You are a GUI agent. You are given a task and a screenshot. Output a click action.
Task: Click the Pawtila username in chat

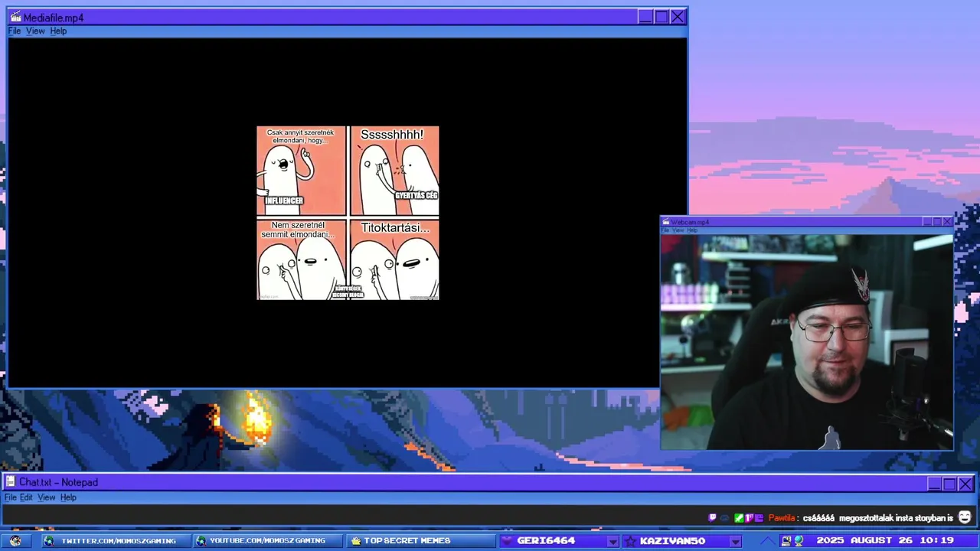tap(782, 518)
